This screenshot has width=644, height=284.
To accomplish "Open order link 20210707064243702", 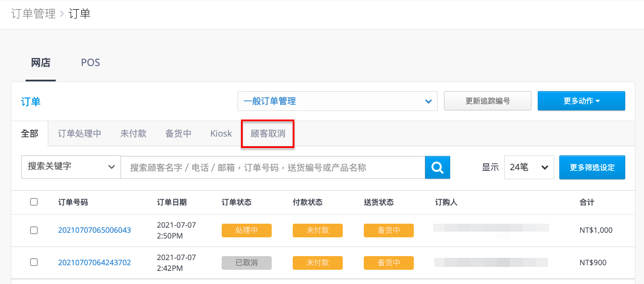I will pyautogui.click(x=94, y=262).
